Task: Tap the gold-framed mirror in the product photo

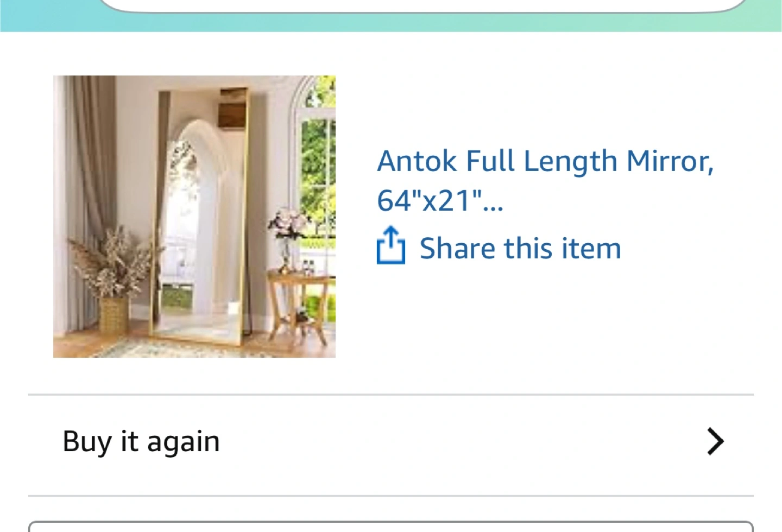Action: pyautogui.click(x=199, y=217)
